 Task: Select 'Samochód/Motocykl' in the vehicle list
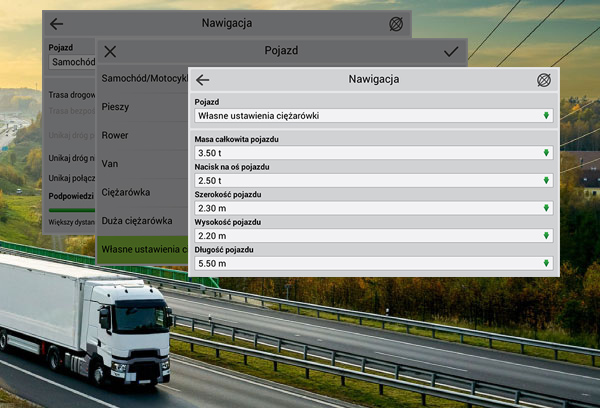[144, 78]
